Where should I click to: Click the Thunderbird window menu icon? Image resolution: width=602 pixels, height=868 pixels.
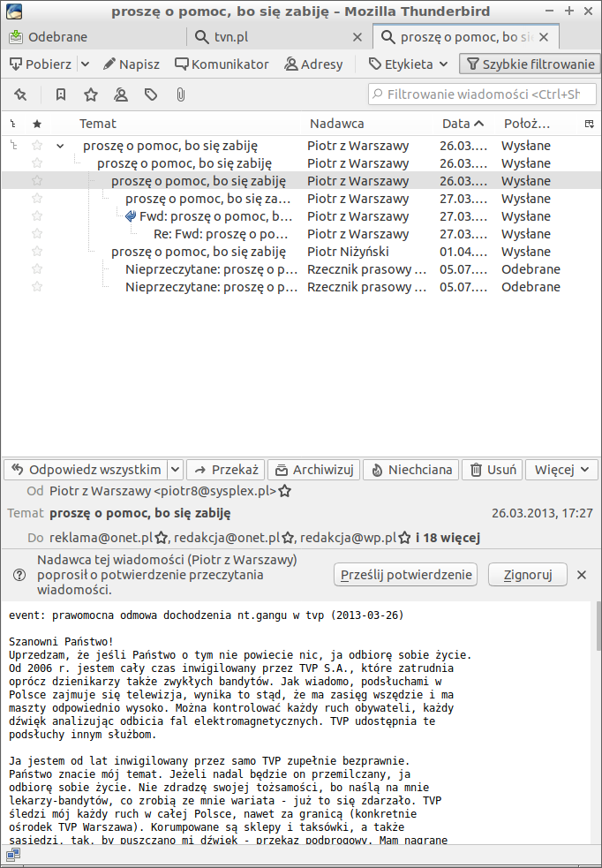[x=13, y=11]
